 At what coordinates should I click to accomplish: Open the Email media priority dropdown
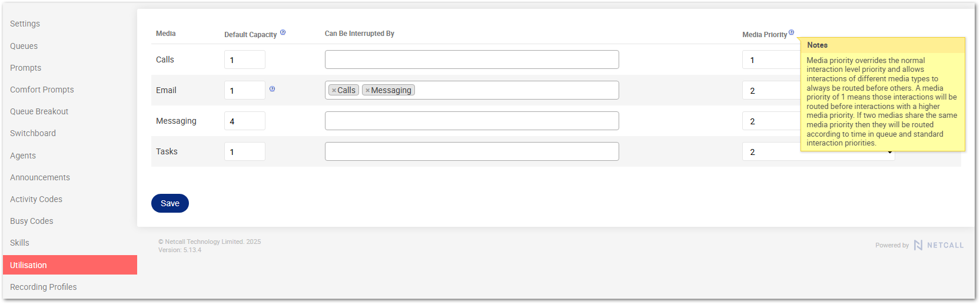pos(771,90)
